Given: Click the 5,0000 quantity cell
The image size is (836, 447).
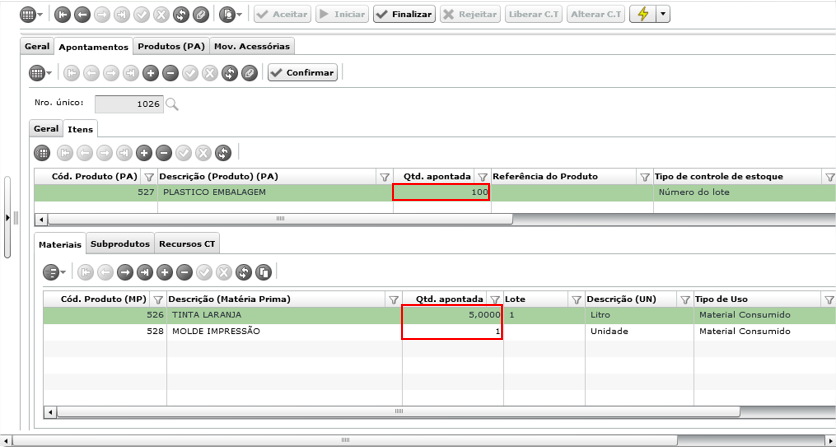Looking at the screenshot, I should point(452,315).
